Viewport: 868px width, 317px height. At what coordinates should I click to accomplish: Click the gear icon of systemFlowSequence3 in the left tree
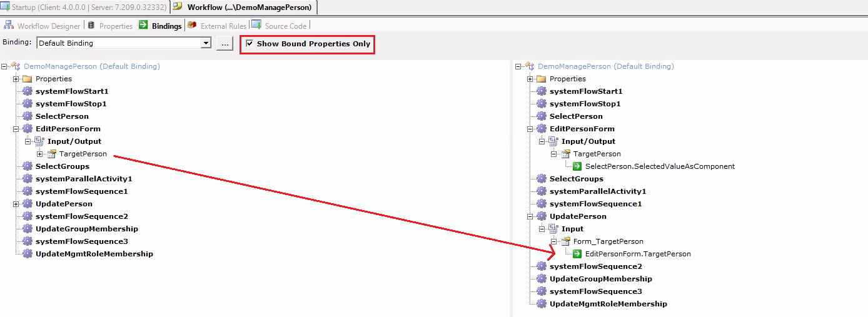click(x=28, y=241)
